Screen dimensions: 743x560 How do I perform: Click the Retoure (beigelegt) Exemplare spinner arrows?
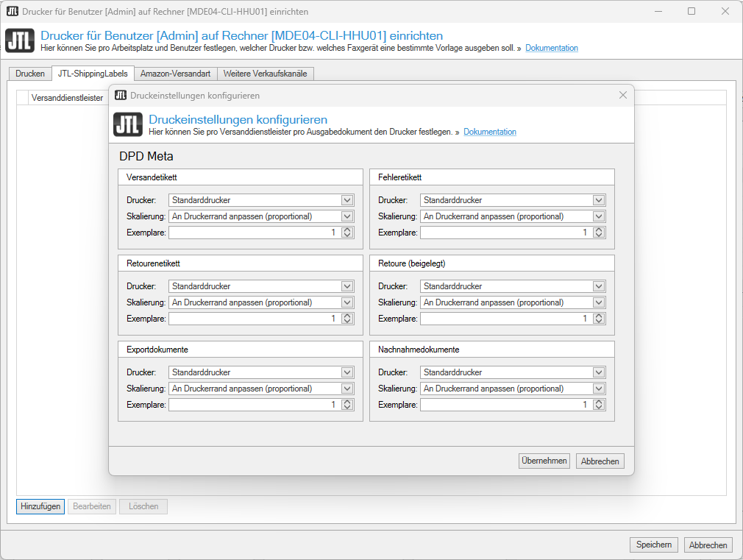click(599, 319)
